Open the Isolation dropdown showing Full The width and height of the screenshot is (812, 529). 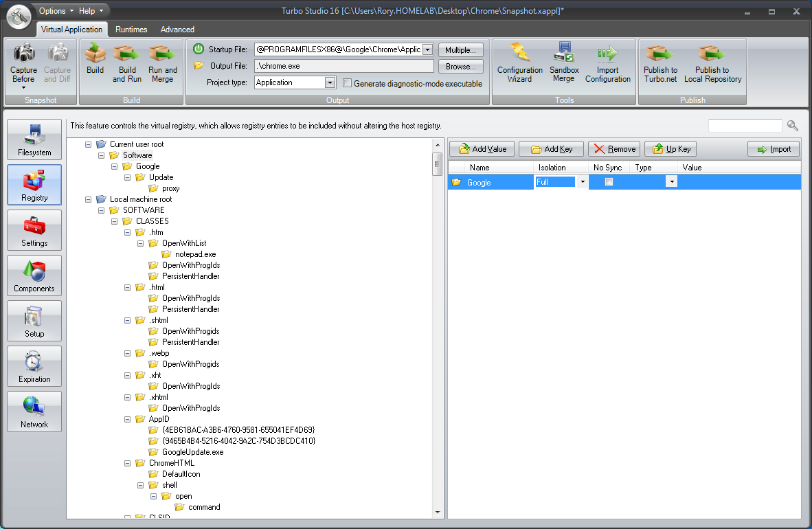pos(582,182)
